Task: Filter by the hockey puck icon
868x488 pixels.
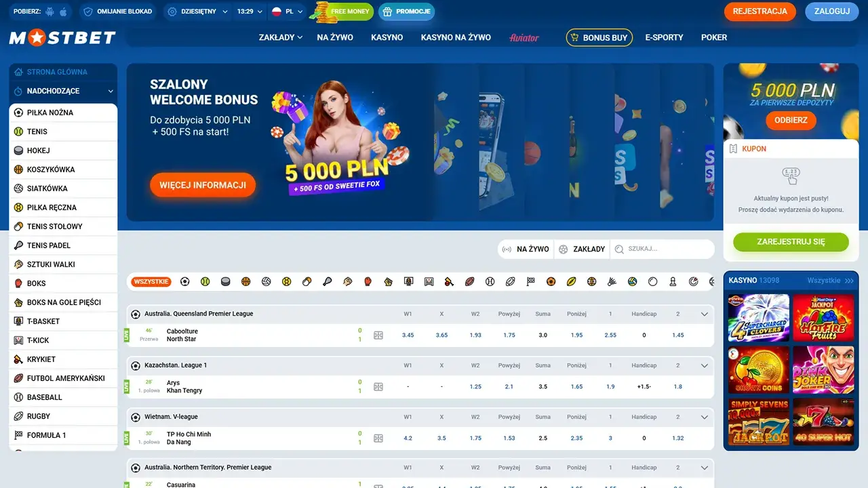Action: [225, 281]
